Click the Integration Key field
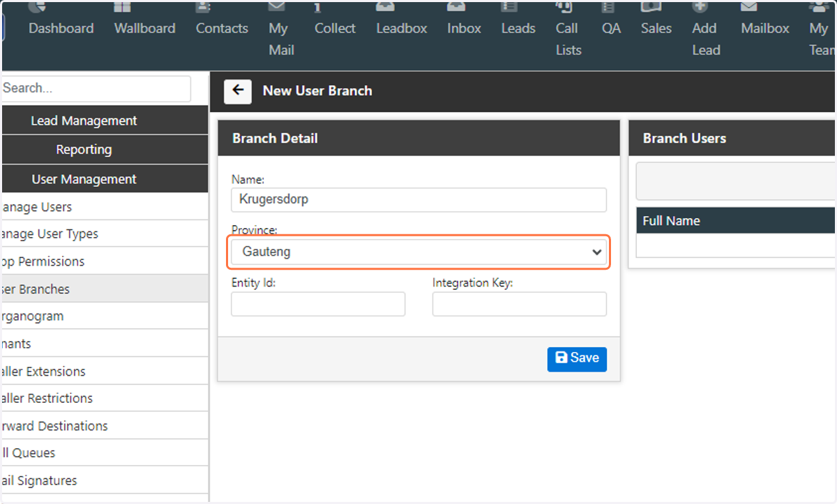This screenshot has height=504, width=837. (520, 304)
